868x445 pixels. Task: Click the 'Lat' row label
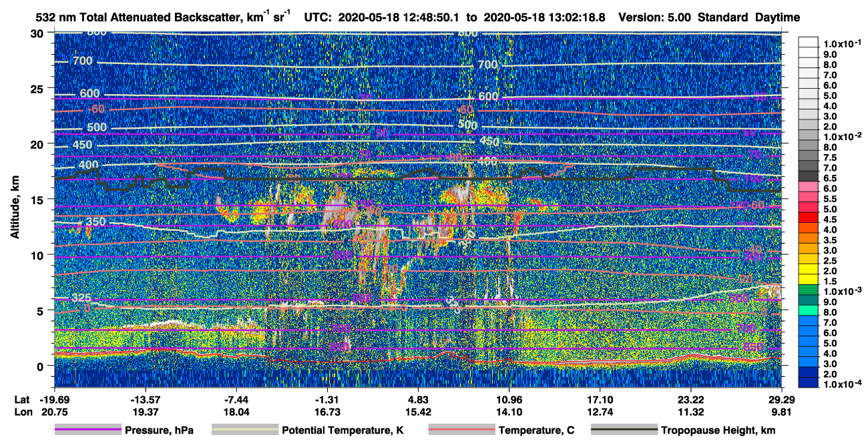pos(22,400)
